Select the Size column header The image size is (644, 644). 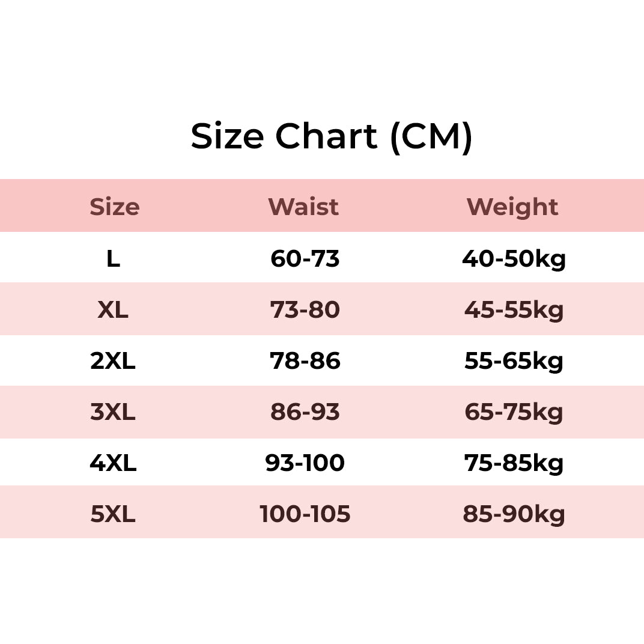[115, 207]
